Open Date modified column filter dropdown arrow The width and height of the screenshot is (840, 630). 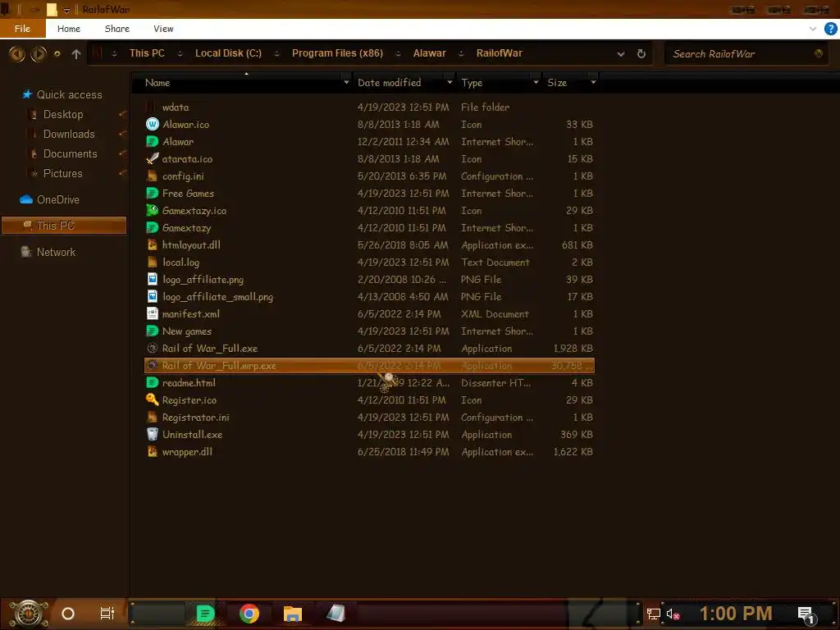point(450,83)
